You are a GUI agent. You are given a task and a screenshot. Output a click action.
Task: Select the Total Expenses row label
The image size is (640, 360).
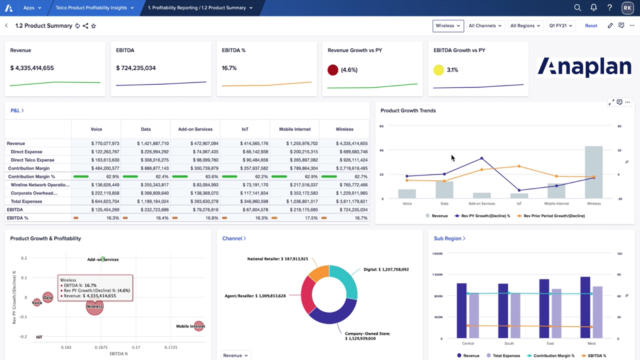(27, 201)
